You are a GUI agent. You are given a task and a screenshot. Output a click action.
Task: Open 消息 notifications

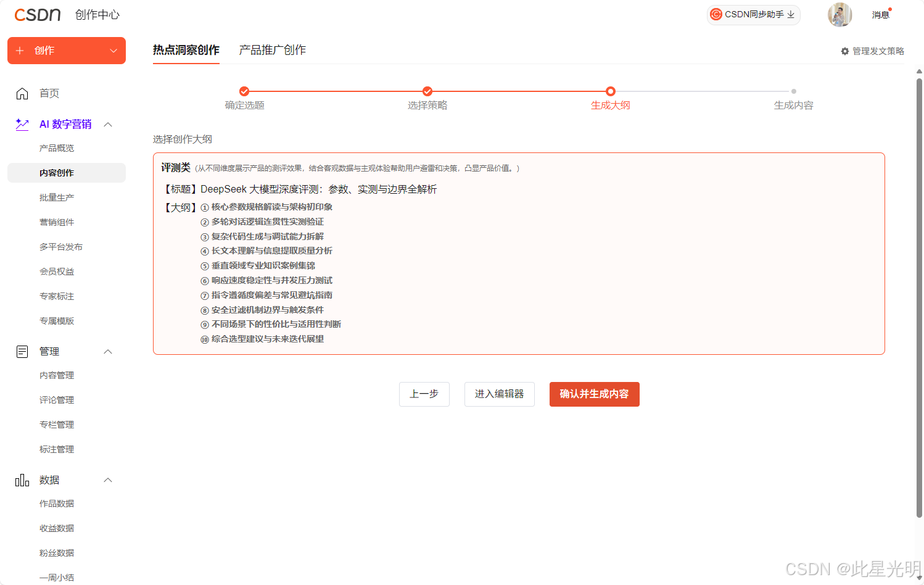tap(881, 14)
